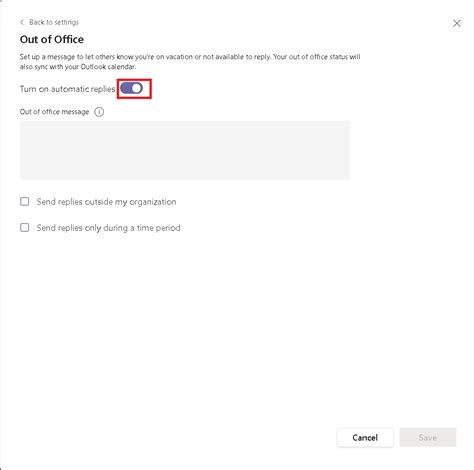Click 'Your out of office status will' sentence
The image size is (474, 470).
[x=317, y=57]
